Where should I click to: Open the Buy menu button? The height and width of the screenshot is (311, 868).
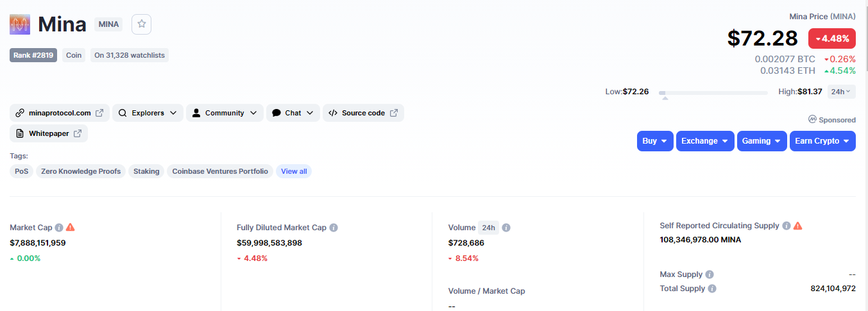[655, 141]
